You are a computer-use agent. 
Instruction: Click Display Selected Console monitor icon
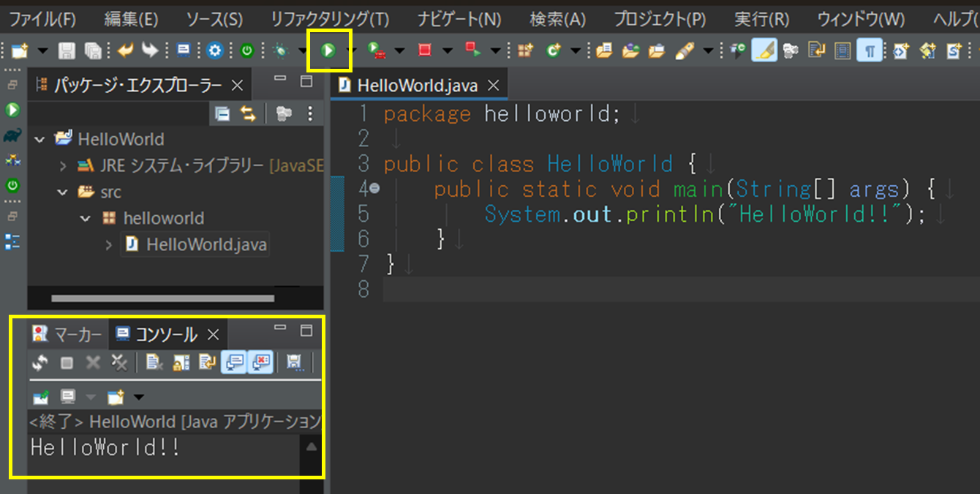[x=68, y=397]
